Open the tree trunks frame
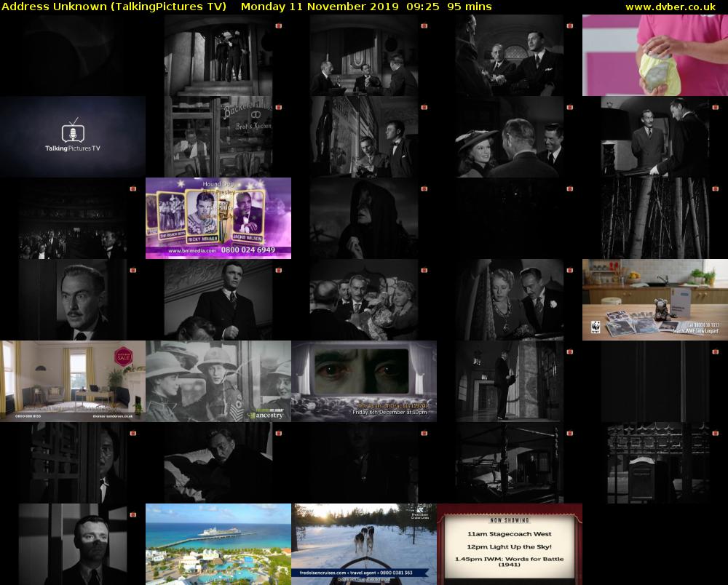The width and height of the screenshot is (728, 585). coord(655,218)
